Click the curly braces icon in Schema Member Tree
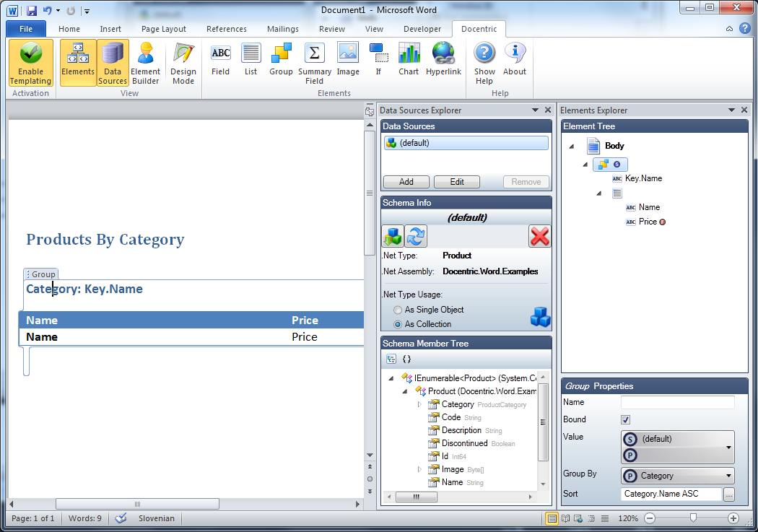Image resolution: width=758 pixels, height=532 pixels. point(406,359)
